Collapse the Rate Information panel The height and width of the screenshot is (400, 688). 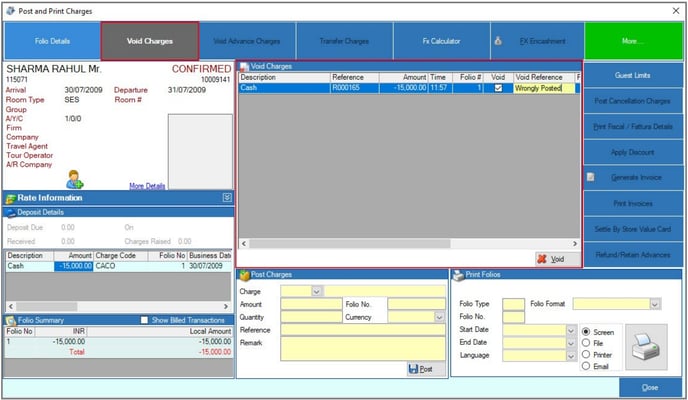click(227, 198)
